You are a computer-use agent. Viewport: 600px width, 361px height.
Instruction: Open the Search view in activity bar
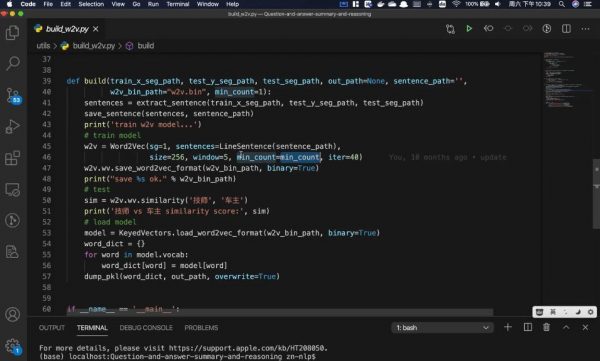coord(13,64)
